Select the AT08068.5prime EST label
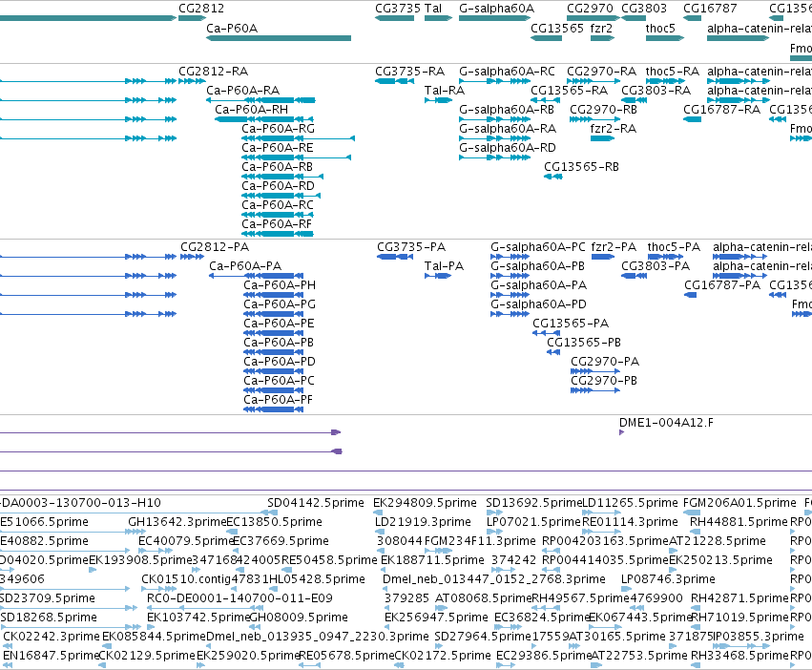The height and width of the screenshot is (670, 812). click(x=483, y=598)
